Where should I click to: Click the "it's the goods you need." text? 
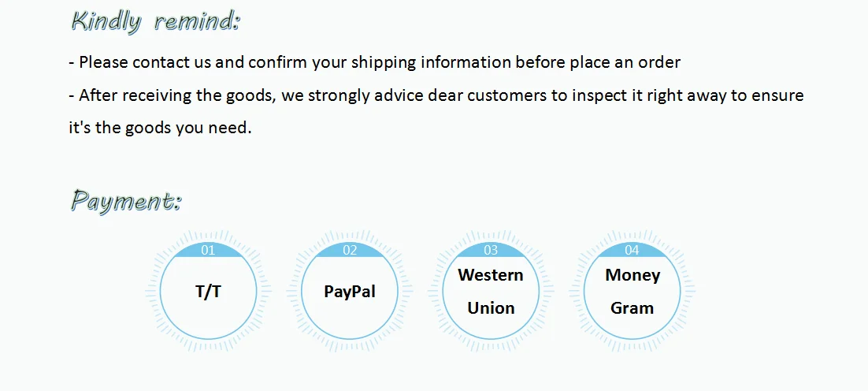pos(160,128)
